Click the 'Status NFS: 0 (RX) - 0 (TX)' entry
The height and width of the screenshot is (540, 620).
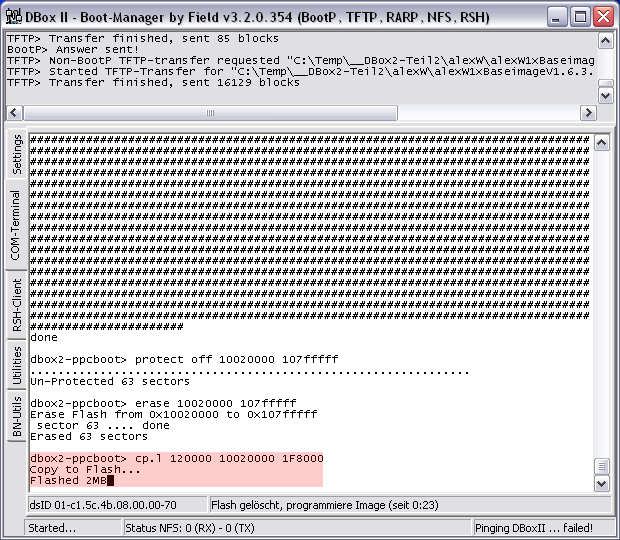[297, 528]
